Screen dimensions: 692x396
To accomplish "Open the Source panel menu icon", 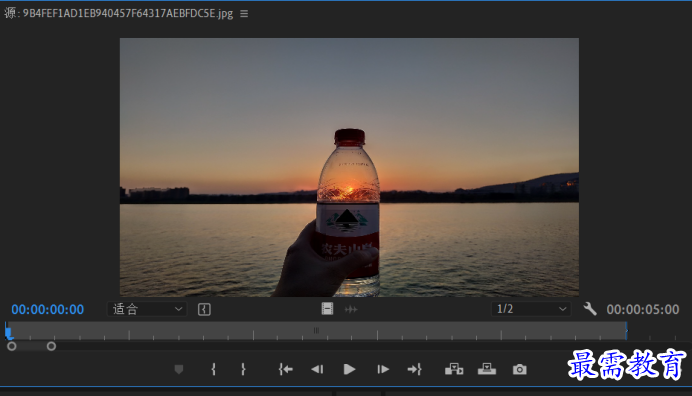I will coord(244,14).
